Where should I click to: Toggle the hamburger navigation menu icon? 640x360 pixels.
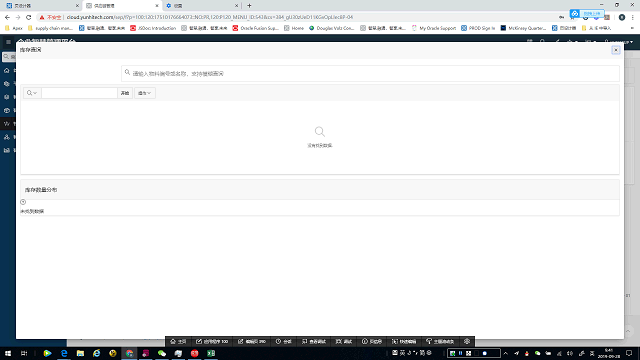click(x=8, y=42)
